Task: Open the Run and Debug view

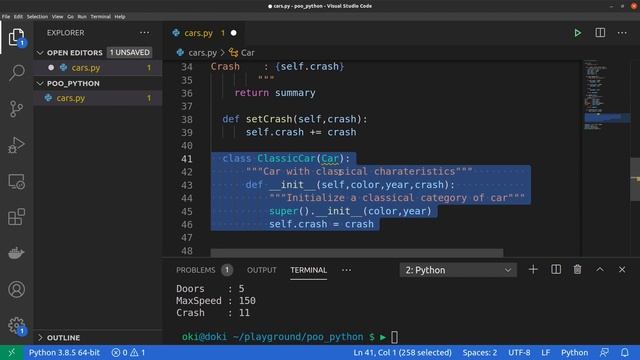Action: (16, 145)
